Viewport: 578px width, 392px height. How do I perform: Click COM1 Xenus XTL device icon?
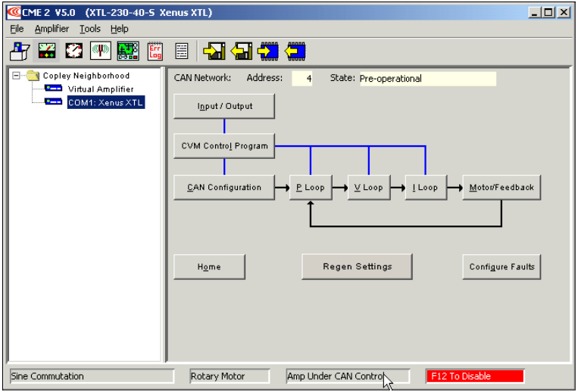(x=53, y=101)
